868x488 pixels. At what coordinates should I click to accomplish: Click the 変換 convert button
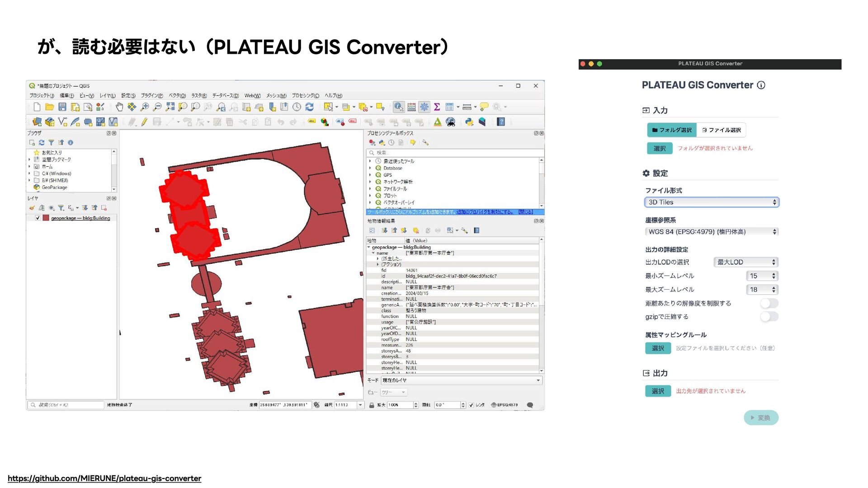[x=761, y=418]
